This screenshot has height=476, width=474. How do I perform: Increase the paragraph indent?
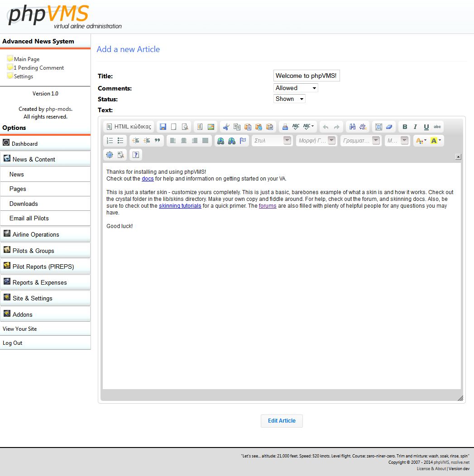147,141
